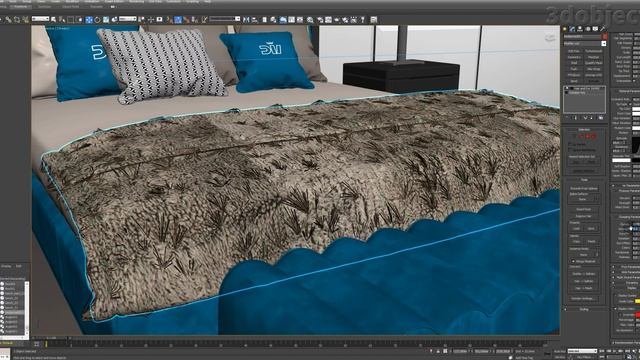640x360 pixels.
Task: Open Display menu in scene explorer
Action: point(6,266)
